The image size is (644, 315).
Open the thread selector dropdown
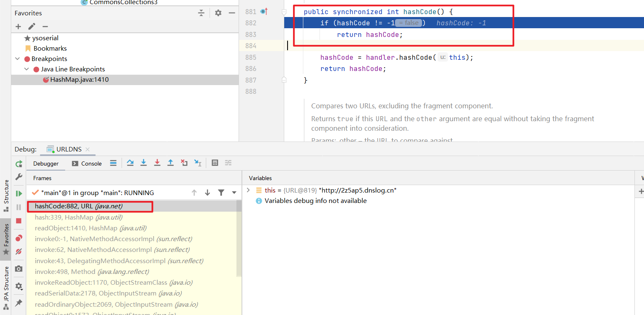pos(234,193)
